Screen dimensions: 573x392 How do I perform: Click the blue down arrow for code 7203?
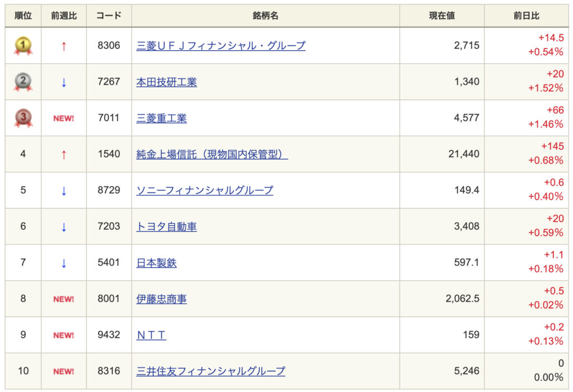tap(64, 226)
